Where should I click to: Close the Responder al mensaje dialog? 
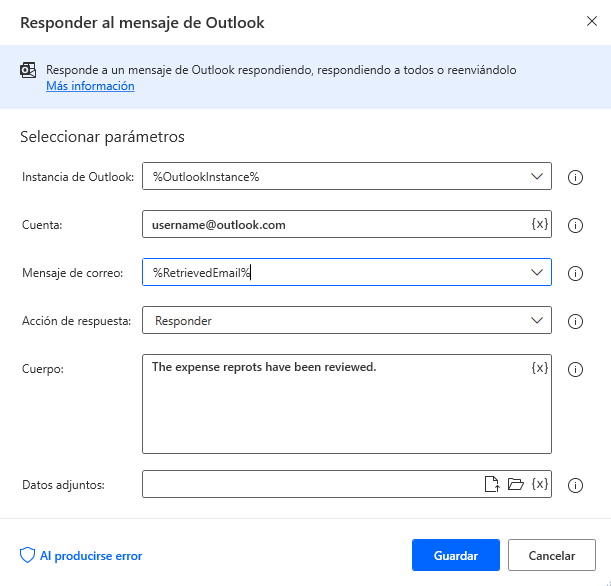point(592,21)
